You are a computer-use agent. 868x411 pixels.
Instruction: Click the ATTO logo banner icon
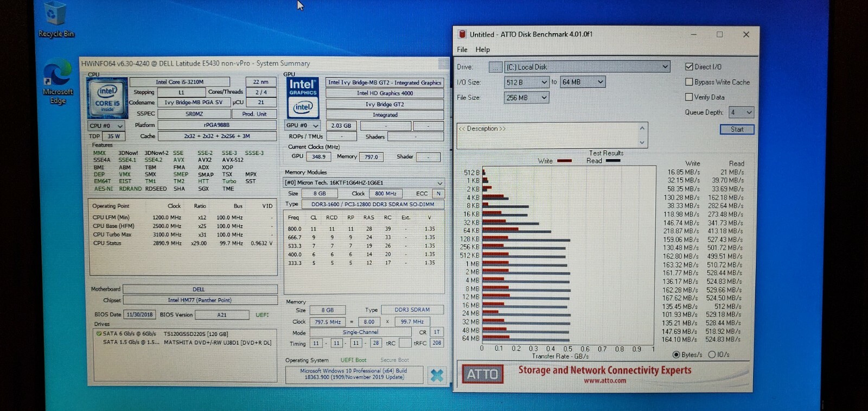(482, 374)
